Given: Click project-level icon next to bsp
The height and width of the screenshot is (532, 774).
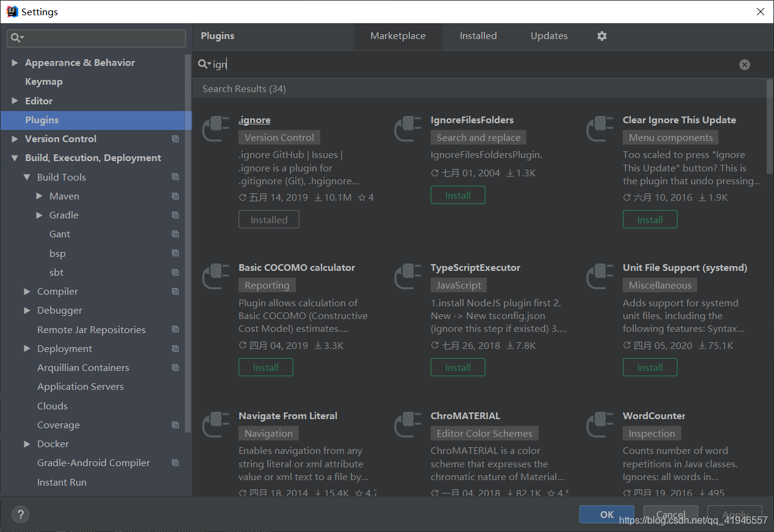Looking at the screenshot, I should 176,253.
